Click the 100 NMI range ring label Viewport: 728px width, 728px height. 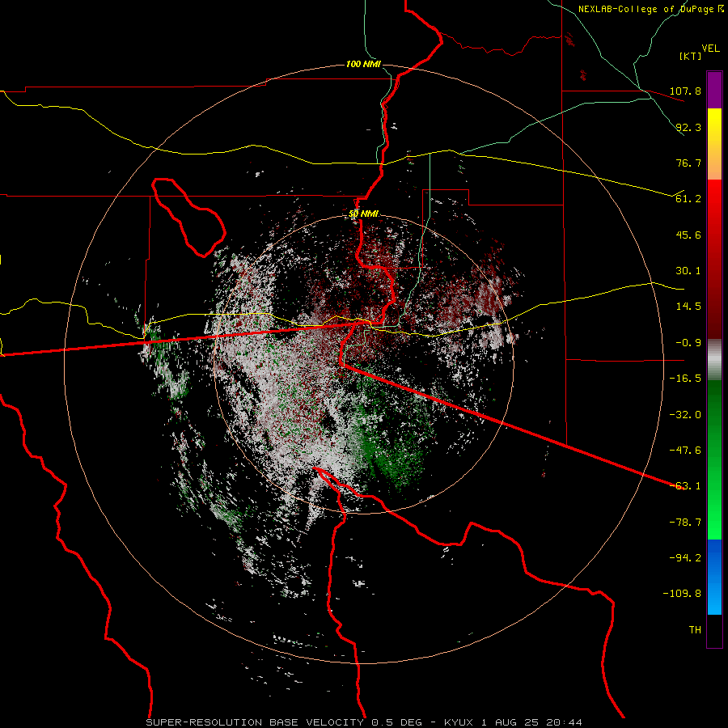coord(363,64)
